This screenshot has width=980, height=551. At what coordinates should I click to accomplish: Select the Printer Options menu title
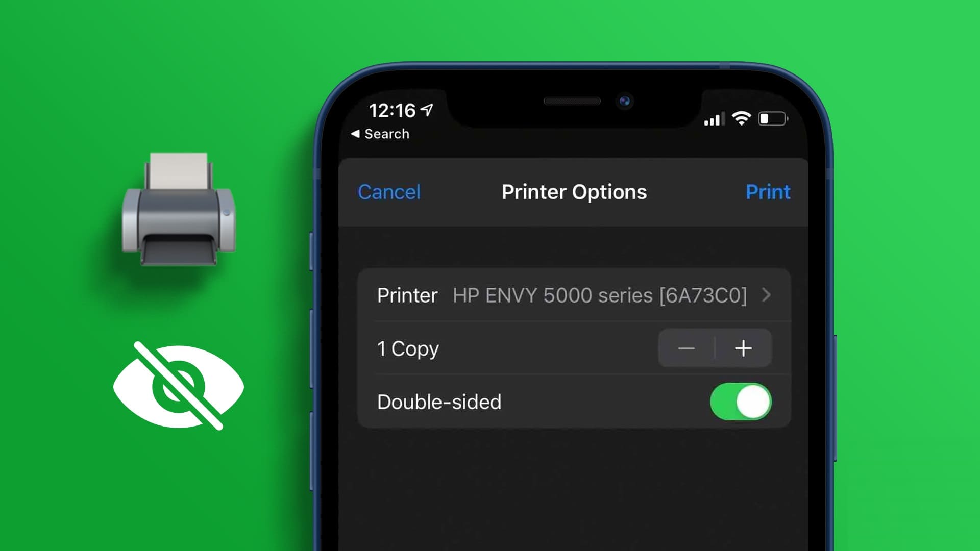[574, 192]
